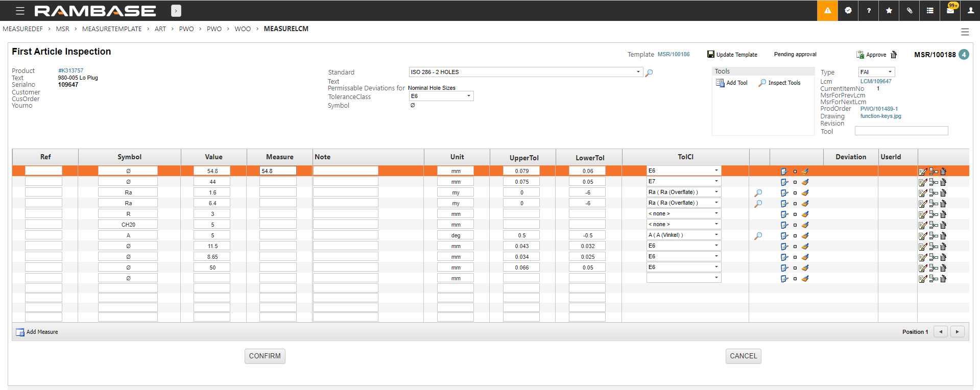
Task: Click the broom icon in the E7 row
Action: [x=805, y=182]
